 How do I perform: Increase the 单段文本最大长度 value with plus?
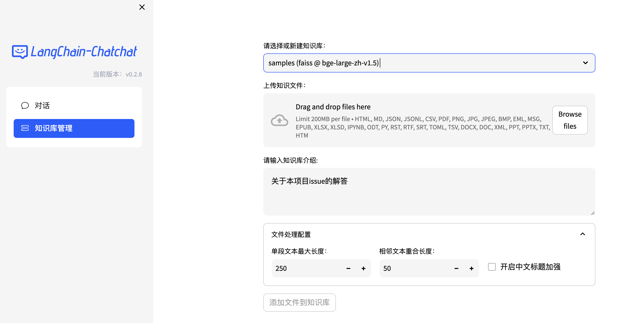pos(363,268)
